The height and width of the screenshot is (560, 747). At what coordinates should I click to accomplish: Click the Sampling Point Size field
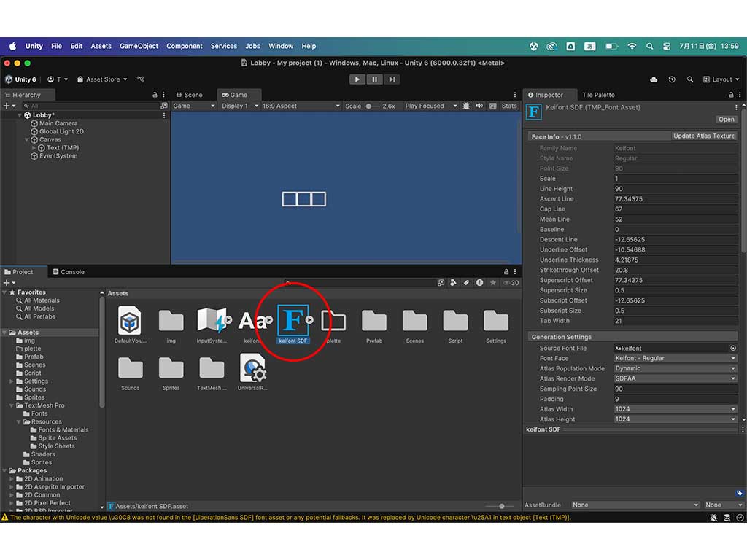(x=675, y=389)
